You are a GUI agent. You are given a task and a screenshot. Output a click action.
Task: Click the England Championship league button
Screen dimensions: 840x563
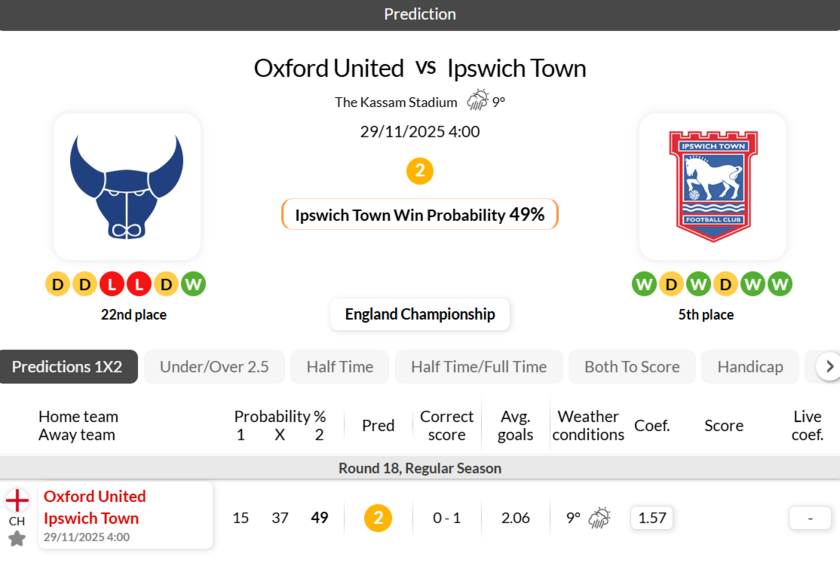420,314
